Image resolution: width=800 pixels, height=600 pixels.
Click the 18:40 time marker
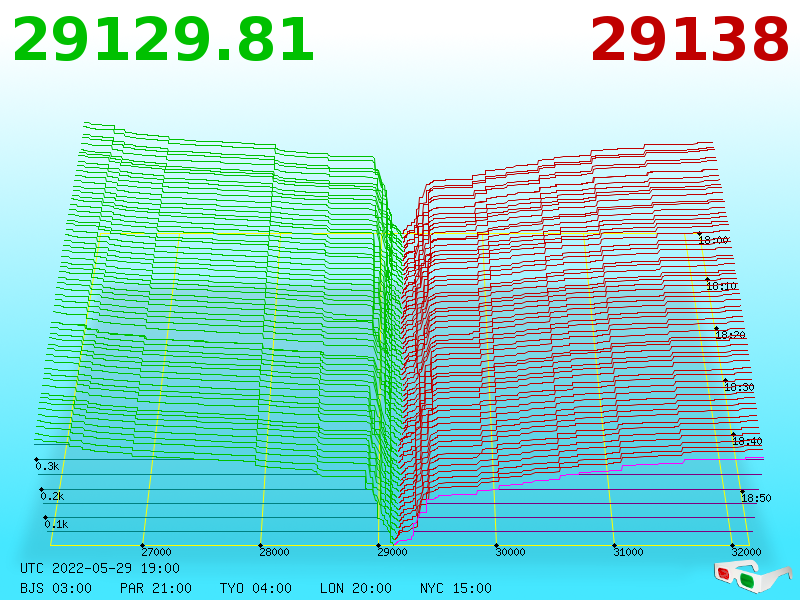747,441
